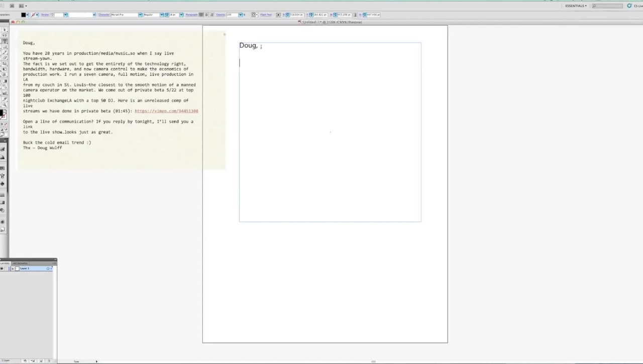Click the horizontal scrollbar at window bottom
The height and width of the screenshot is (364, 643).
point(373,361)
